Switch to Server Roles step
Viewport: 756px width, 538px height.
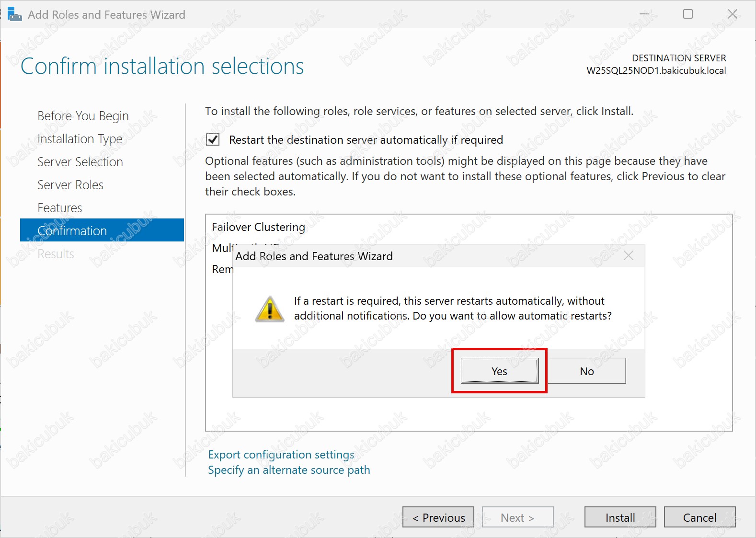pos(70,185)
